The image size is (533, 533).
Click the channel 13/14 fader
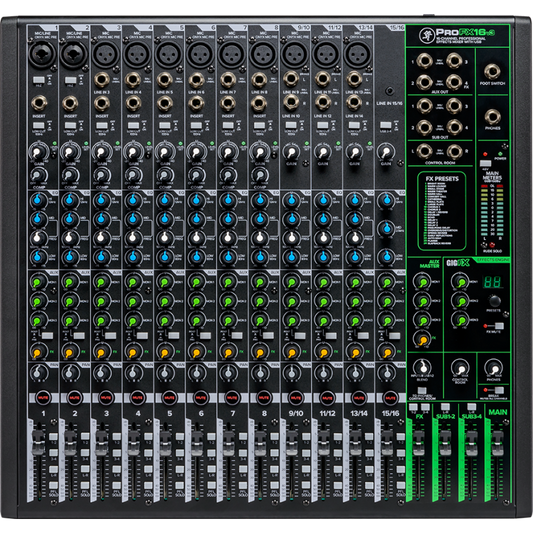tap(355, 443)
